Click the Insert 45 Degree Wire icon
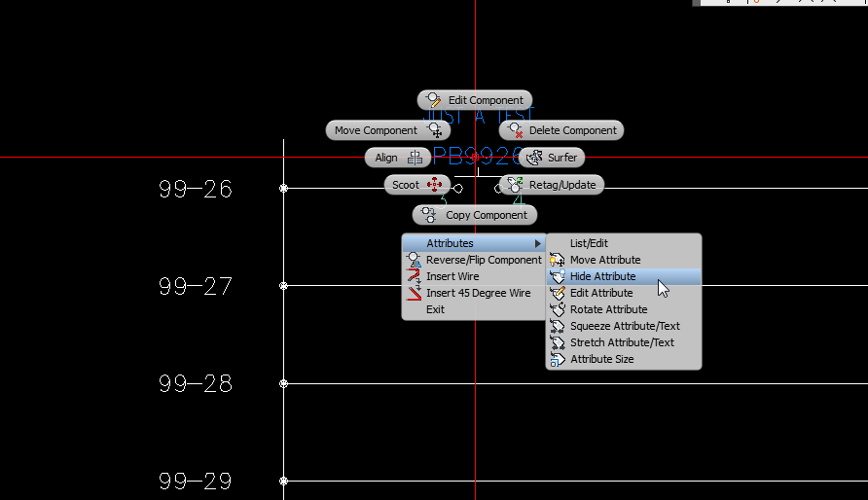The width and height of the screenshot is (868, 500). tap(414, 293)
